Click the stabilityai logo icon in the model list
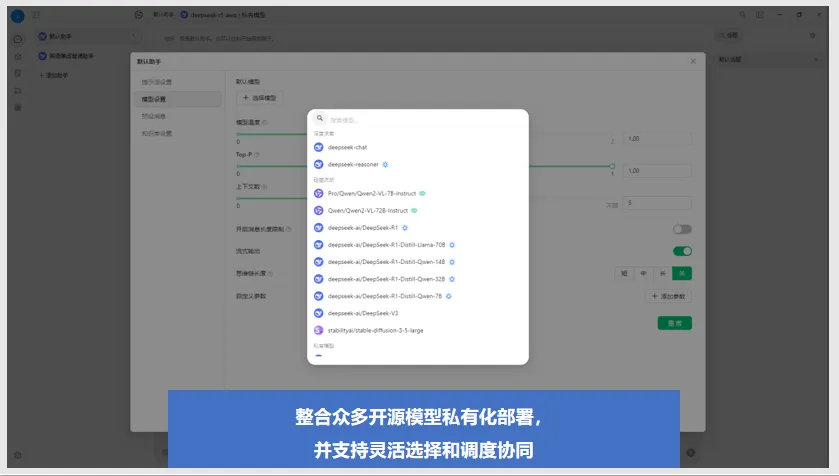The width and height of the screenshot is (839, 476). click(x=318, y=330)
